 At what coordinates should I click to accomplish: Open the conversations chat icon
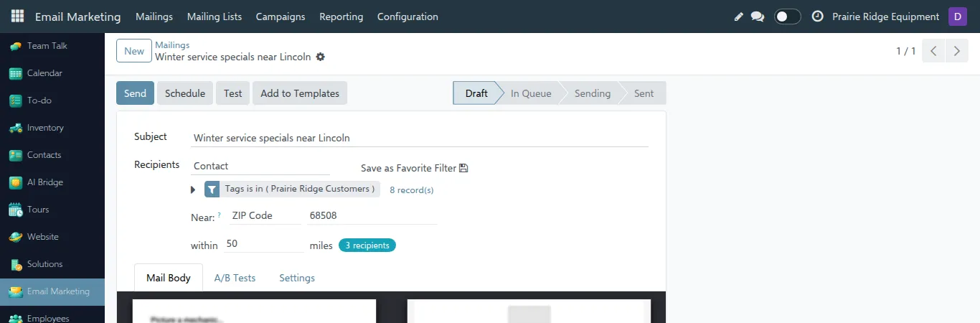pos(758,17)
